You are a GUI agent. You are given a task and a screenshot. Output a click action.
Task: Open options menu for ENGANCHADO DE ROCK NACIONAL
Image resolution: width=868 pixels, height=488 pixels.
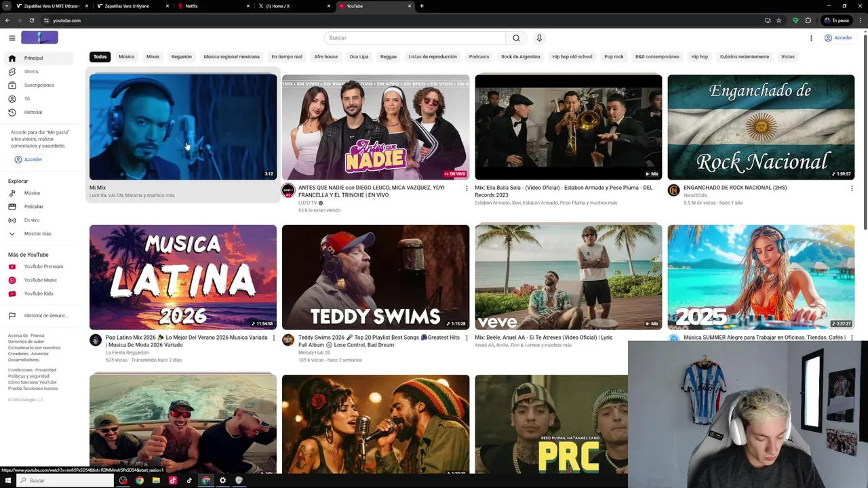[852, 188]
